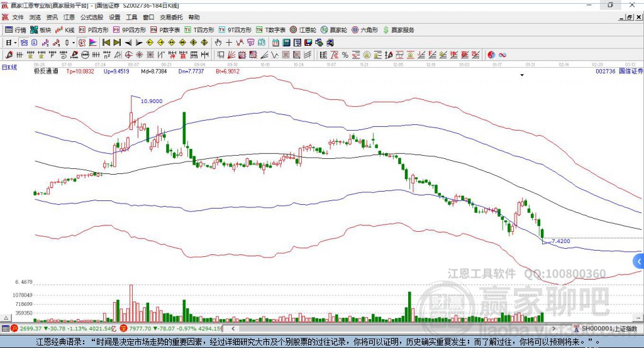644x348 pixels.
Task: Select the n² tool icon
Action: (107, 55)
